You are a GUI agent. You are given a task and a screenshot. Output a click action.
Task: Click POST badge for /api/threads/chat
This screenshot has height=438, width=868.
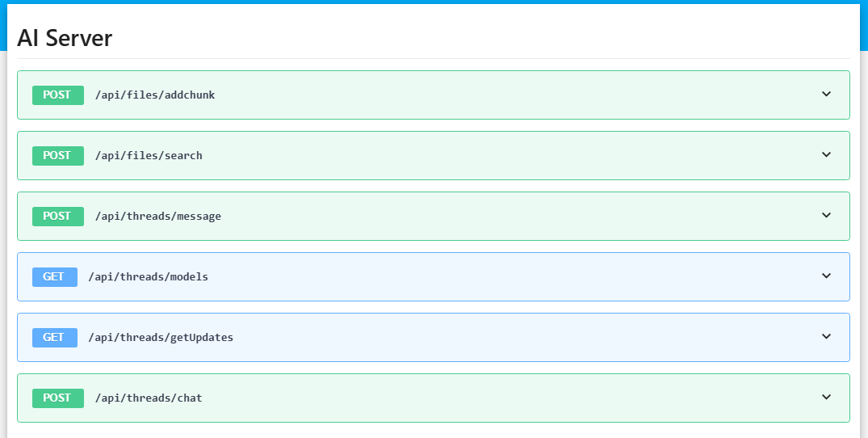tap(57, 398)
